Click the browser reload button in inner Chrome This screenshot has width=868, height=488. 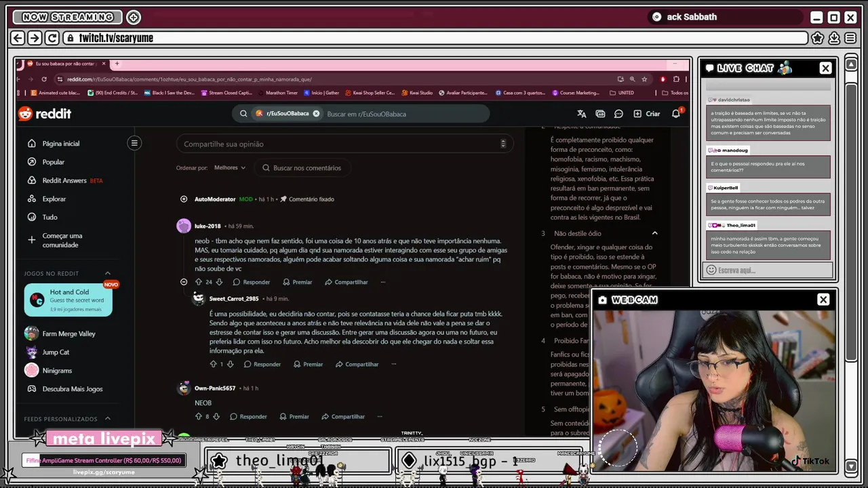pos(44,79)
